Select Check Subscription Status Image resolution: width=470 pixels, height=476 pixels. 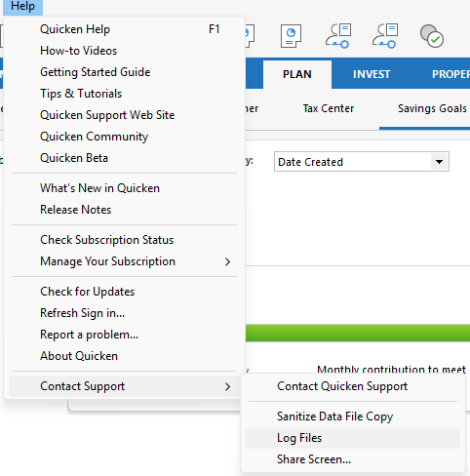124,240
